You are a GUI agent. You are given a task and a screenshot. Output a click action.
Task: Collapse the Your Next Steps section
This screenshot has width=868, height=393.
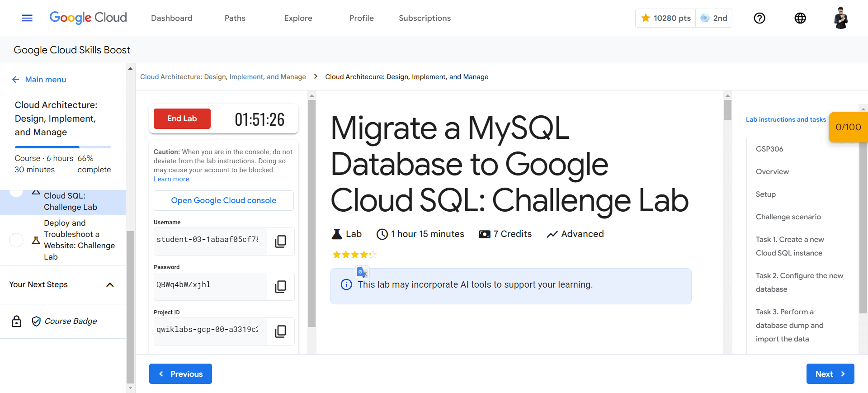(110, 284)
